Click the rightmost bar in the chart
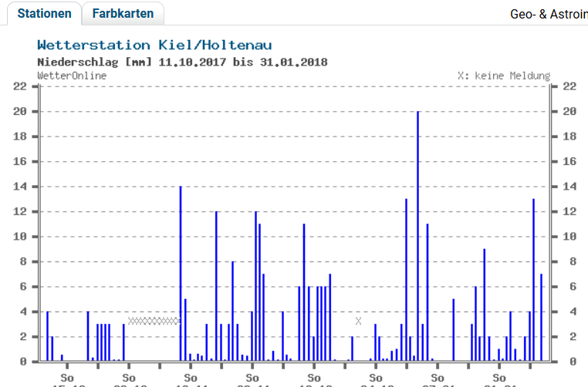Viewport: 588px width, 387px height. coord(541,317)
